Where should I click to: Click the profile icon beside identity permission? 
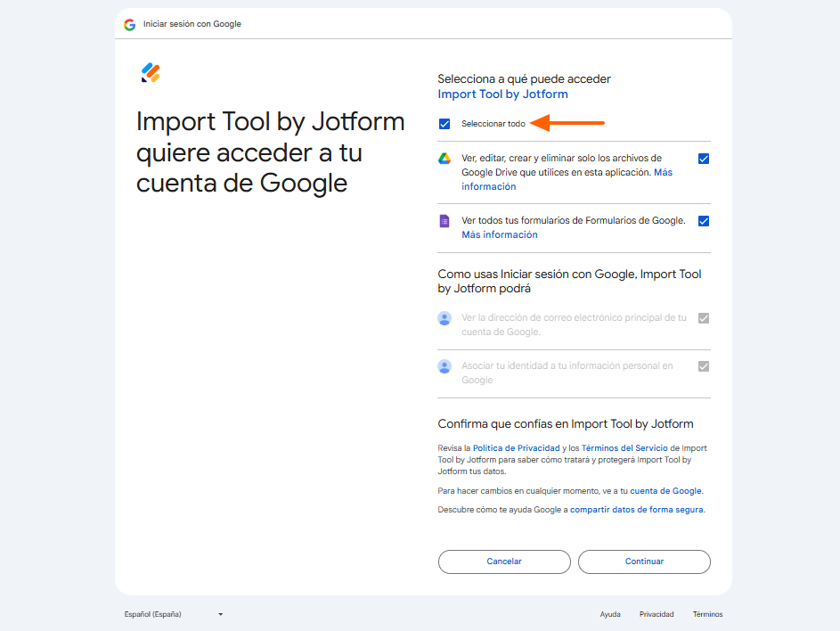pyautogui.click(x=444, y=366)
